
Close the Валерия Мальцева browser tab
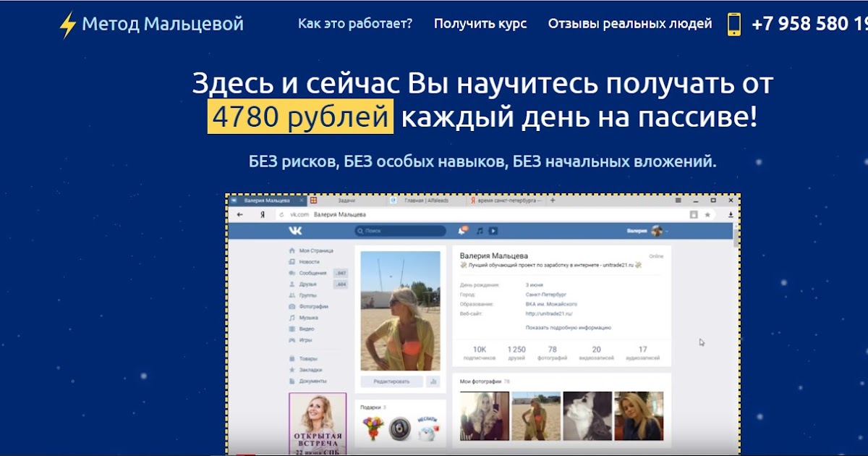click(x=301, y=200)
